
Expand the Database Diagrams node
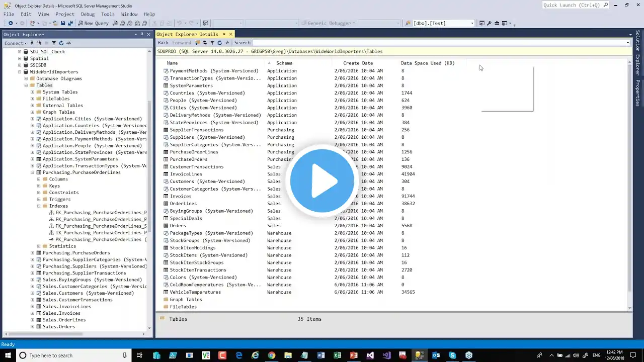(26, 78)
